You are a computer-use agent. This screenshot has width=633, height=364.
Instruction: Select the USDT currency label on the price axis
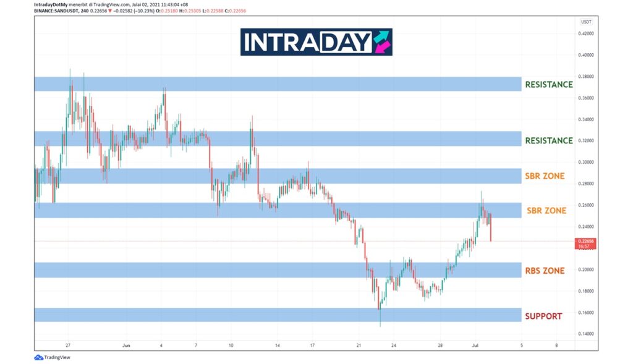click(x=586, y=22)
